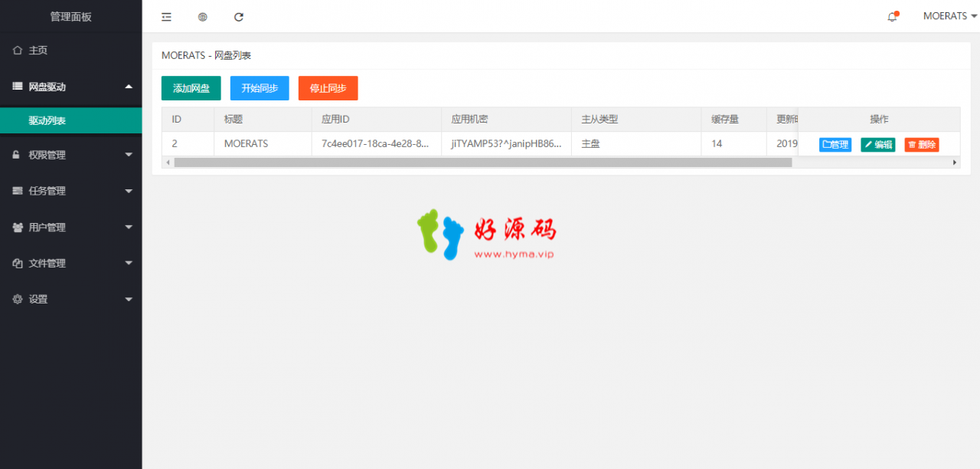Screen dimensions: 980x469
Task: Click the 操作 column header
Action: pyautogui.click(x=879, y=120)
